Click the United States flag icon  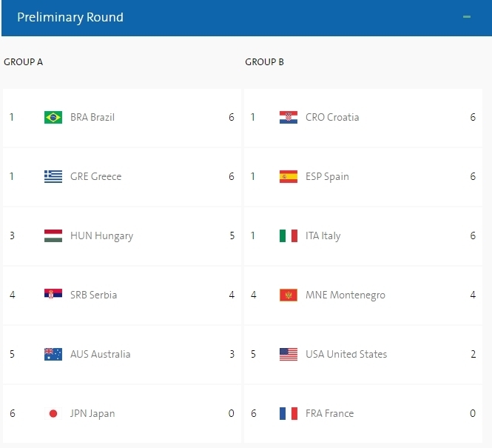289,354
